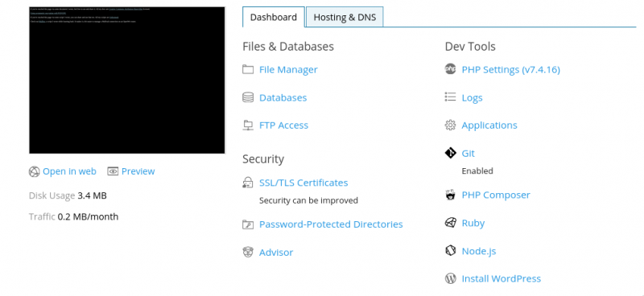This screenshot has height=296, width=644.
Task: Switch to the Hosting & DNS tab
Action: [x=345, y=17]
